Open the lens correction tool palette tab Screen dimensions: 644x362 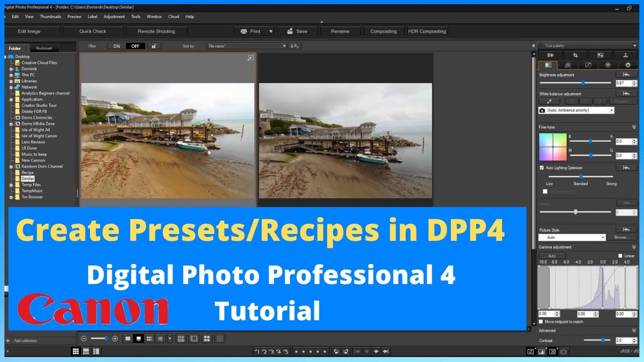coord(550,55)
